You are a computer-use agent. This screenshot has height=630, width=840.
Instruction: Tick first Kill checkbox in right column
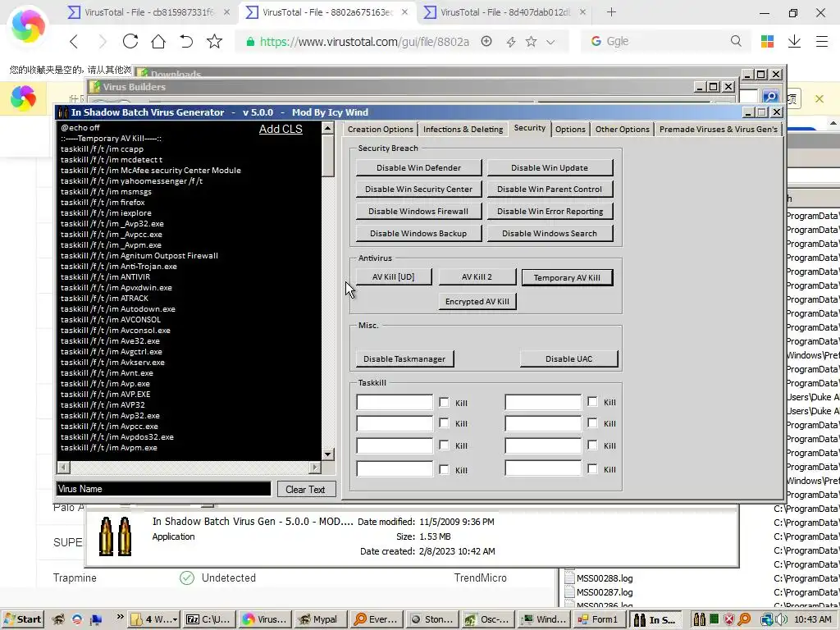click(592, 401)
